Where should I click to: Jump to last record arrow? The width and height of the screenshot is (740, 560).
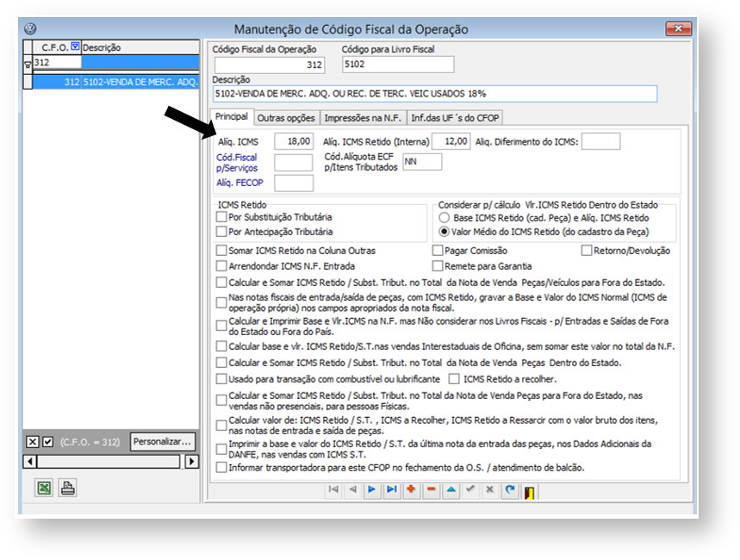click(x=392, y=489)
